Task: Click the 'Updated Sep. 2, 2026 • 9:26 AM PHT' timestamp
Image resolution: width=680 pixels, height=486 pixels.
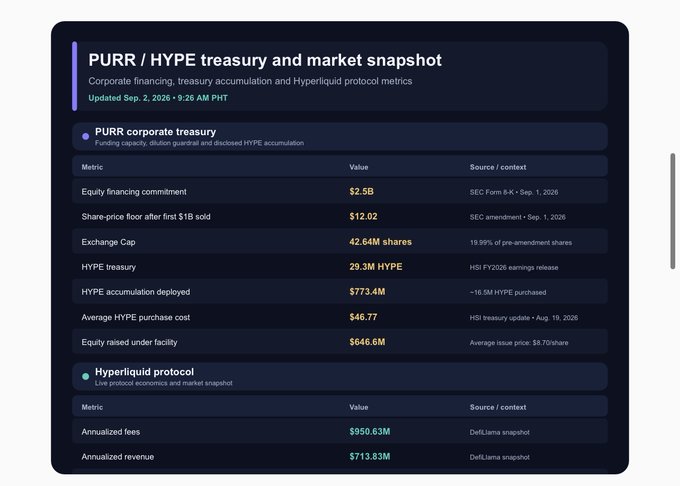Action: (x=158, y=98)
